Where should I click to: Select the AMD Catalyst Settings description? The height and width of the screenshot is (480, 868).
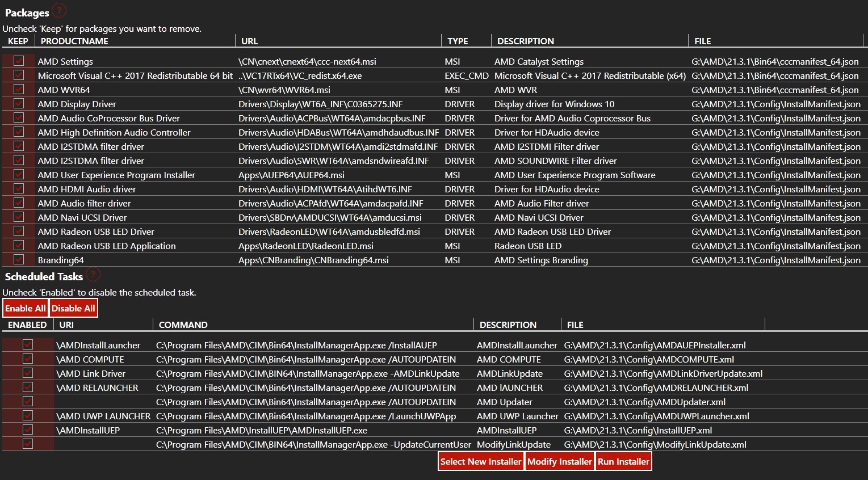[x=539, y=61]
